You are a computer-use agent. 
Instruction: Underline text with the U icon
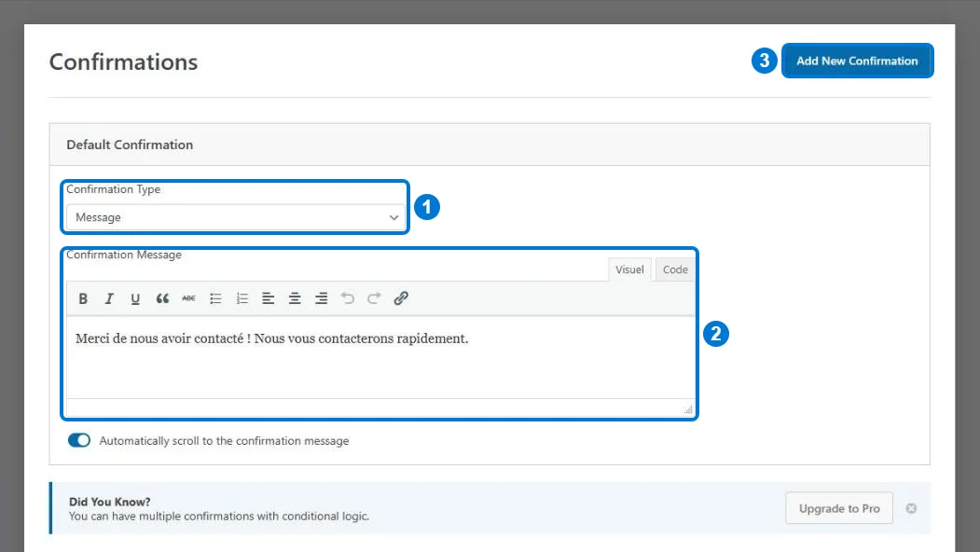135,298
